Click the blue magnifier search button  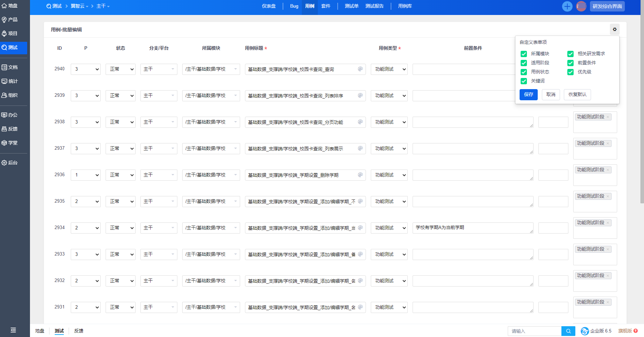coord(568,331)
